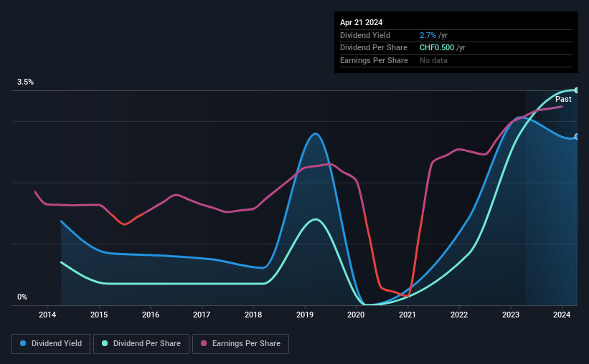Screen dimensions: 589x364
Task: Click the 2016 year tick label
Action: [x=150, y=315]
